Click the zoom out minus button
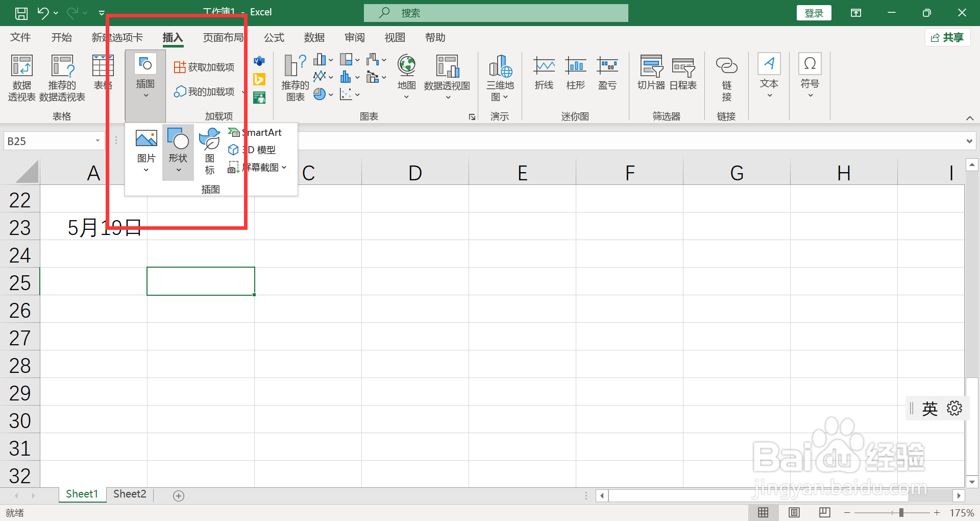 point(847,512)
